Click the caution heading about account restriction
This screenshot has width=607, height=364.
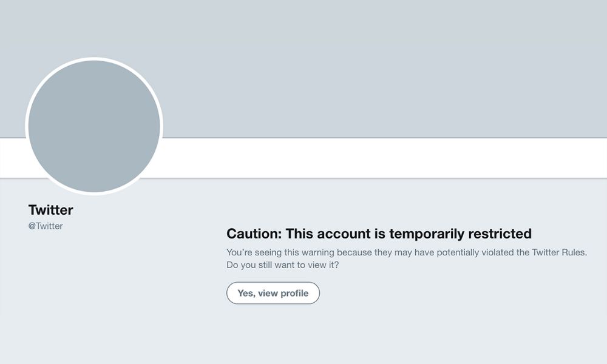(378, 234)
